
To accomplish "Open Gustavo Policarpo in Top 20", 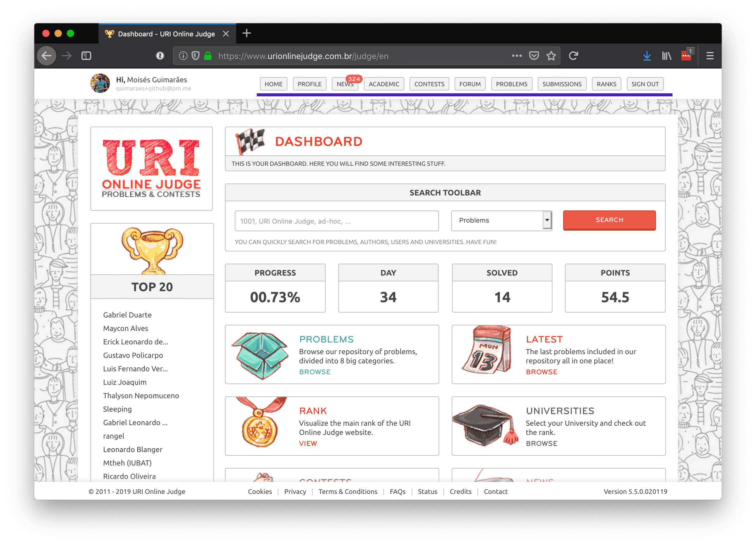I will point(133,355).
